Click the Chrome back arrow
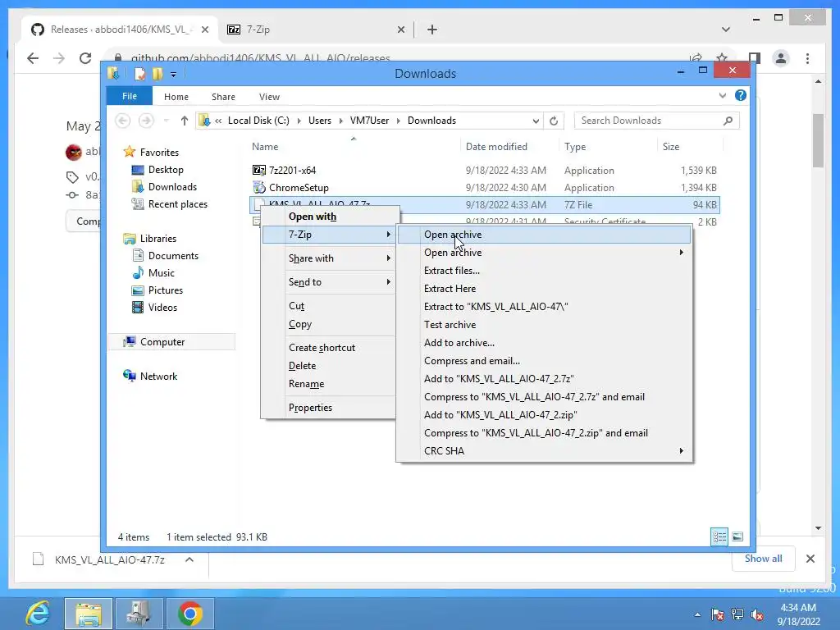The width and height of the screenshot is (840, 630). click(x=33, y=58)
